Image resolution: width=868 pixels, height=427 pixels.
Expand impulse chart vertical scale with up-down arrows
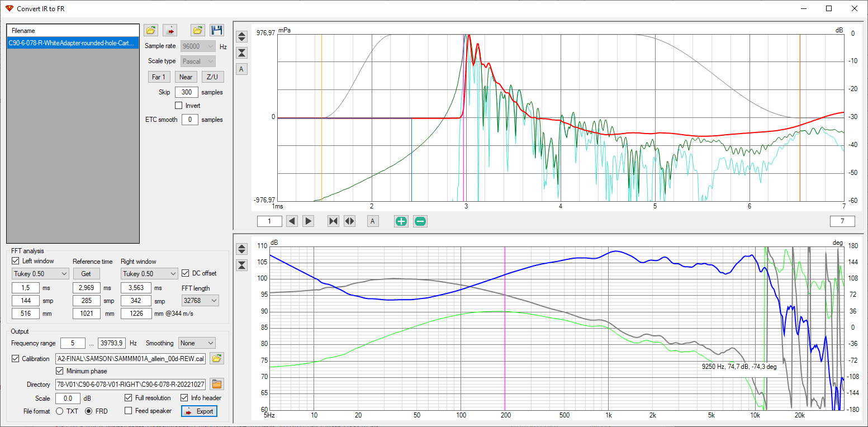pos(241,36)
